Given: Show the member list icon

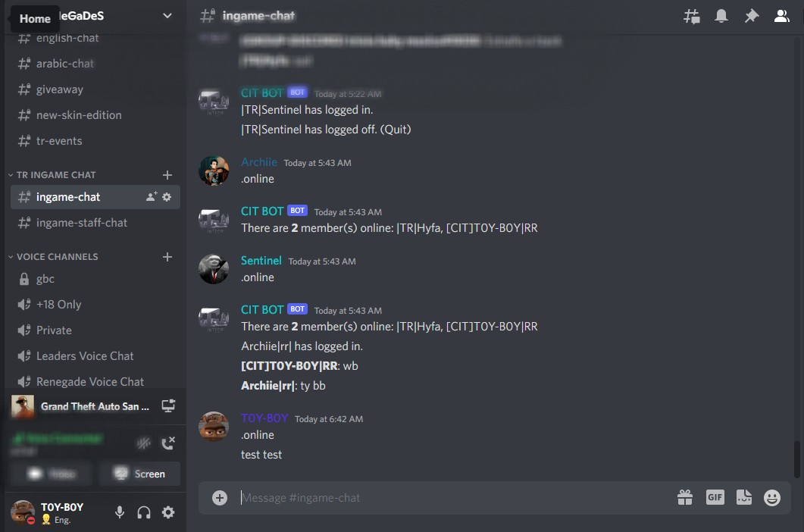Looking at the screenshot, I should (781, 16).
